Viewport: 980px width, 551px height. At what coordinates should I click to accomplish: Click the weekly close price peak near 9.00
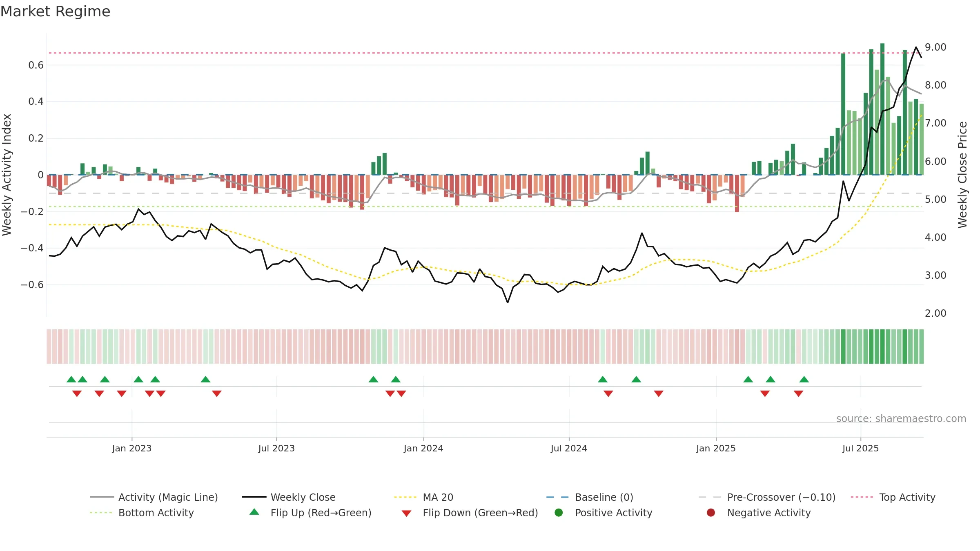tap(916, 47)
